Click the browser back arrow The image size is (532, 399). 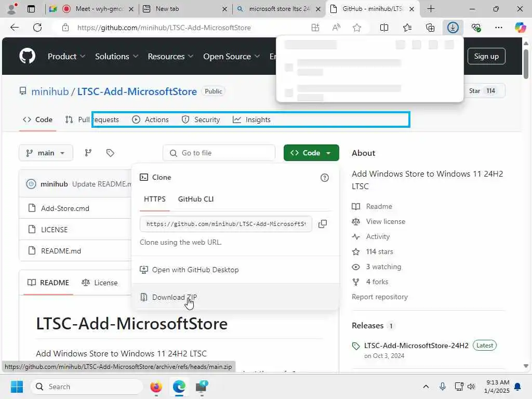pos(15,28)
